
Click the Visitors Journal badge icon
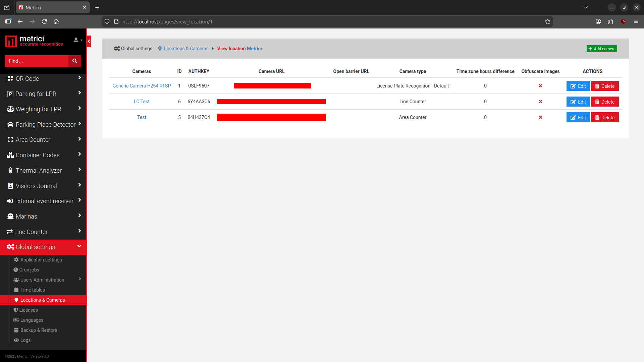(10, 186)
